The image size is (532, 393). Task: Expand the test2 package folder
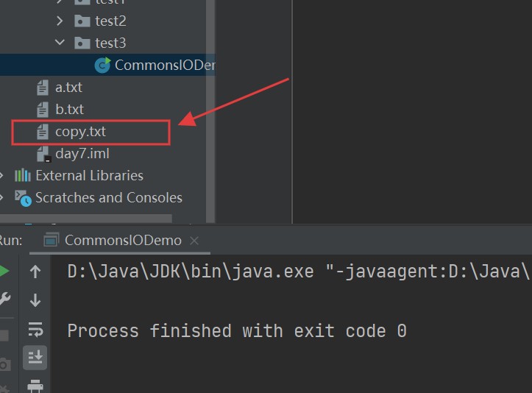point(61,21)
